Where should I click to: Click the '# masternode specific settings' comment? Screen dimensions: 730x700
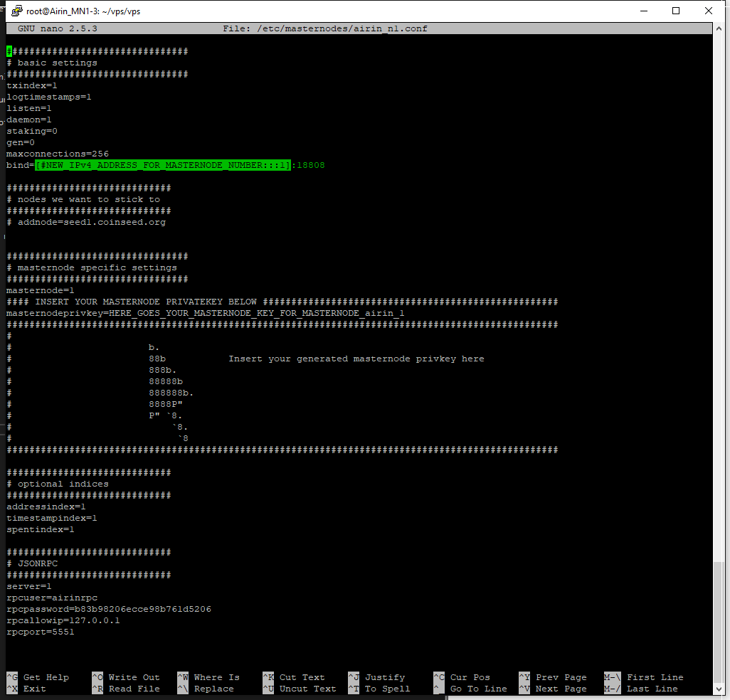(x=92, y=267)
